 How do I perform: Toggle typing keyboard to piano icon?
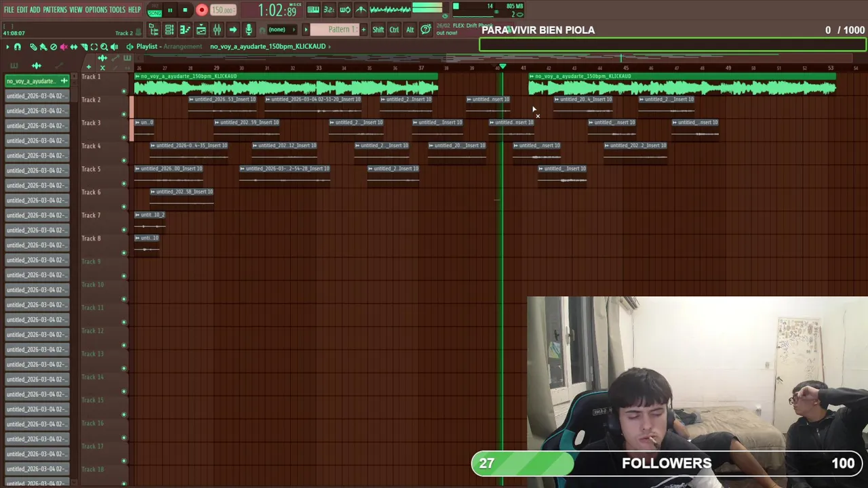(x=313, y=10)
